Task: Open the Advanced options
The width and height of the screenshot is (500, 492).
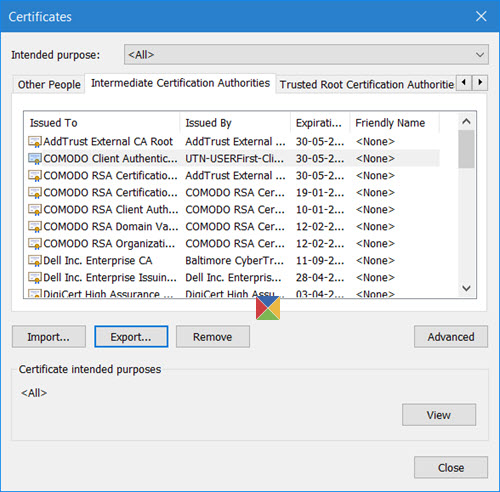Action: [451, 337]
